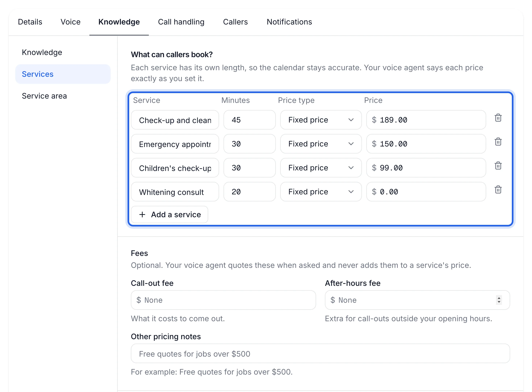
Task: Go to the Callers tab
Action: point(235,22)
